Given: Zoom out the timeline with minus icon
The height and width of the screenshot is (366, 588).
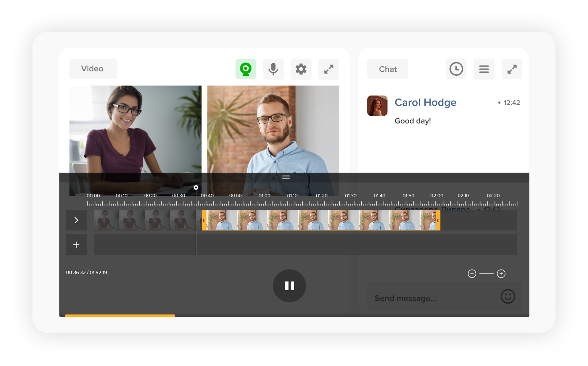Looking at the screenshot, I should point(472,274).
